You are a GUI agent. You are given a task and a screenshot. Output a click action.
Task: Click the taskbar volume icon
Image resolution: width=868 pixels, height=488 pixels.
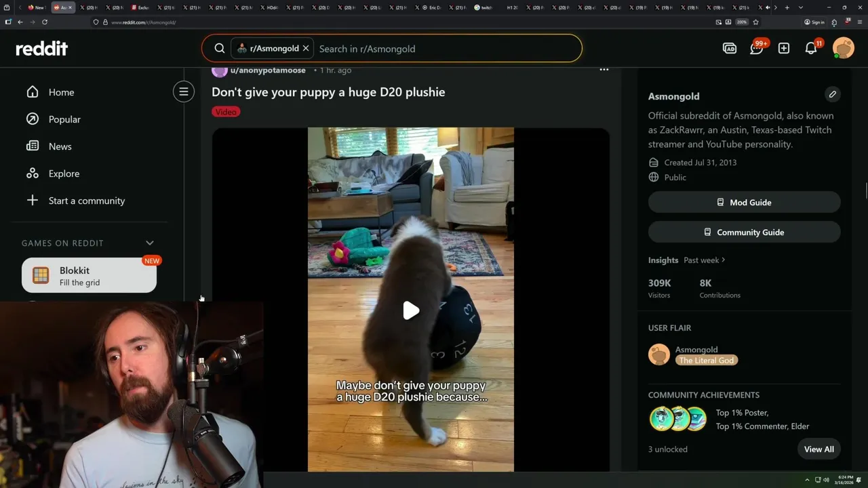[827, 480]
